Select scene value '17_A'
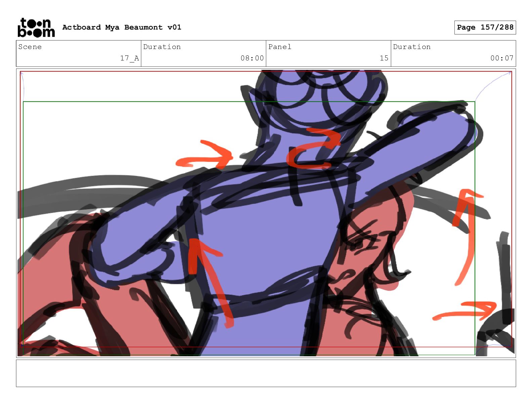The width and height of the screenshot is (532, 411). (x=130, y=58)
